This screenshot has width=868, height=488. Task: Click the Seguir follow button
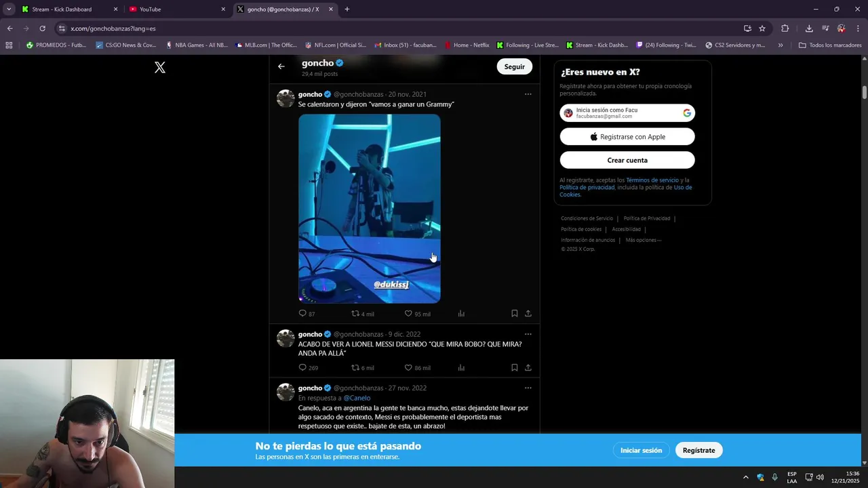pyautogui.click(x=515, y=66)
